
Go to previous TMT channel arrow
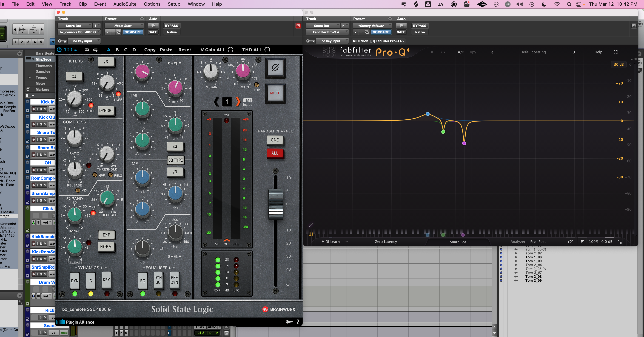[x=216, y=102]
